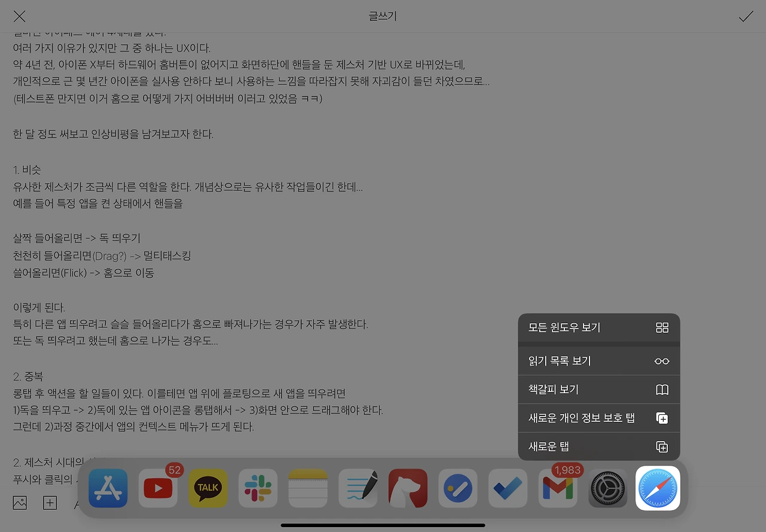766x532 pixels.
Task: Choose 새로운 탭 in the Safari menu
Action: [599, 446]
